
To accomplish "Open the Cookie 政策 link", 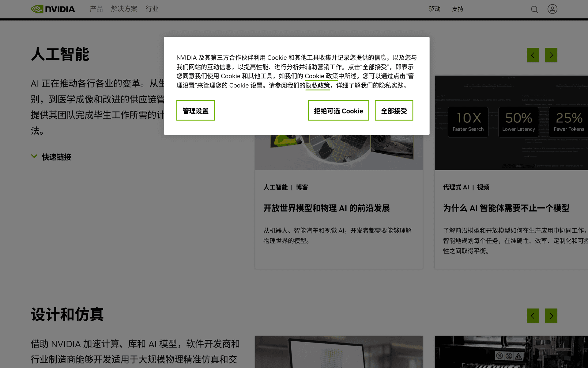I will click(321, 76).
